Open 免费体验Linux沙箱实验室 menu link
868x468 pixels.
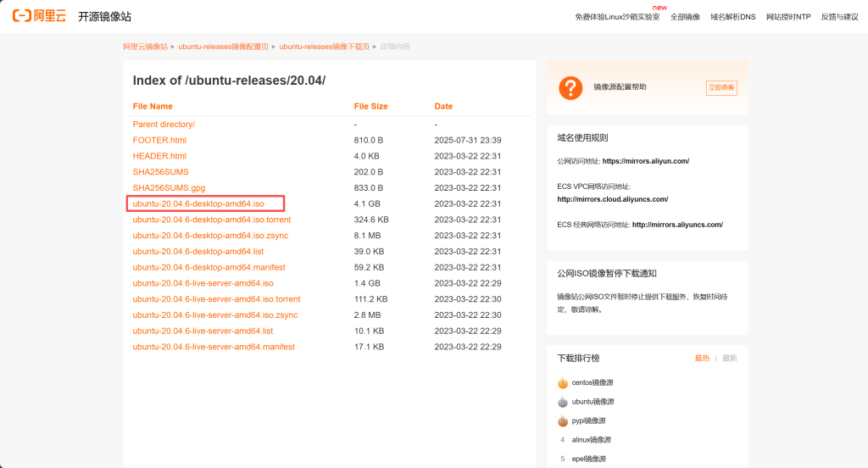click(x=617, y=17)
